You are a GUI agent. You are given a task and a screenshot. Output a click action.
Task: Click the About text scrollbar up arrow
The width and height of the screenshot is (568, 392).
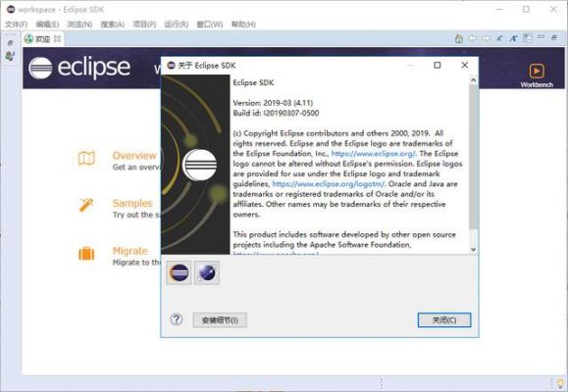[473, 80]
